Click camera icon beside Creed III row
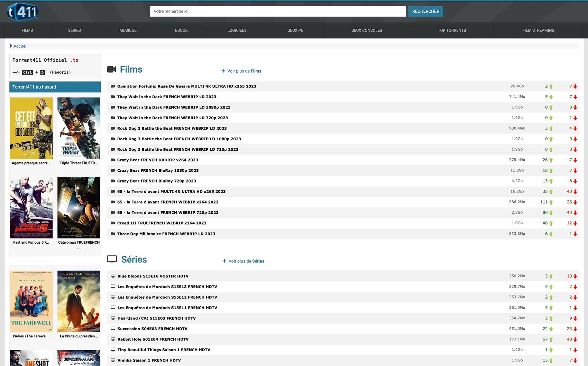This screenshot has height=366, width=588. click(113, 223)
